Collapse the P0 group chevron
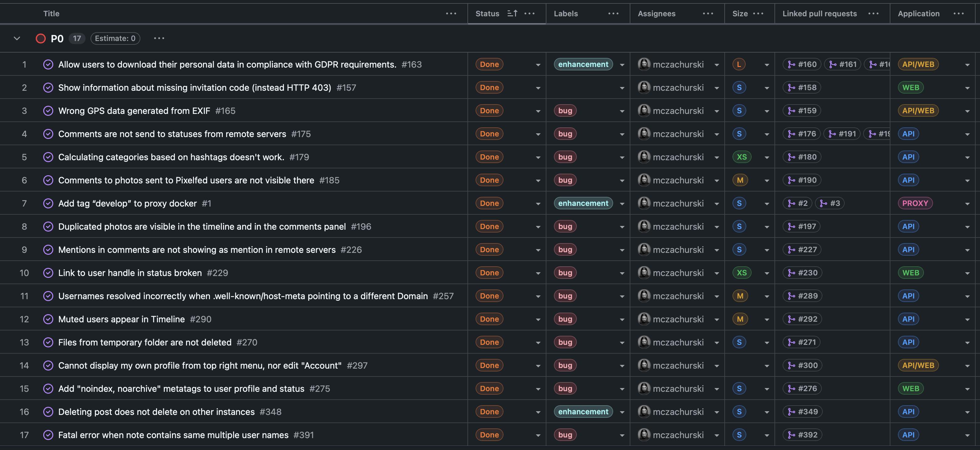Viewport: 980px width, 450px height. (x=17, y=38)
